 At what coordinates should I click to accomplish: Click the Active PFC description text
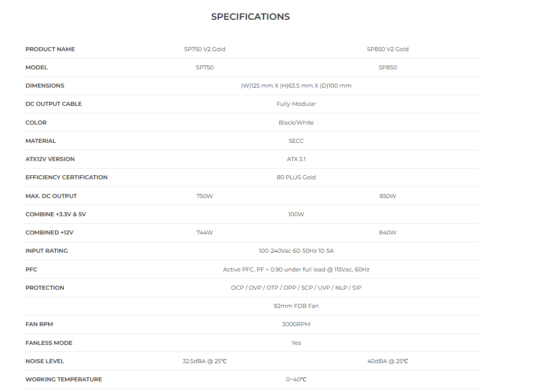296,269
